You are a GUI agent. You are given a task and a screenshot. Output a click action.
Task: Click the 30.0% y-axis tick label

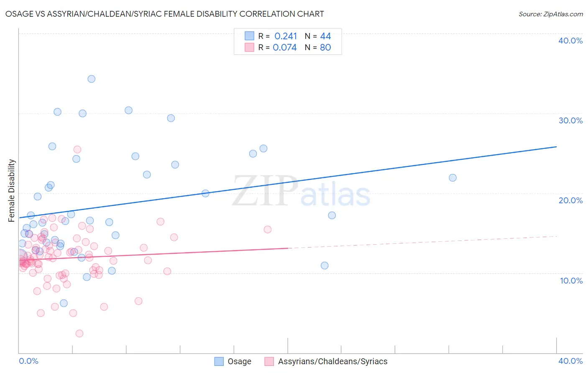tap(570, 120)
